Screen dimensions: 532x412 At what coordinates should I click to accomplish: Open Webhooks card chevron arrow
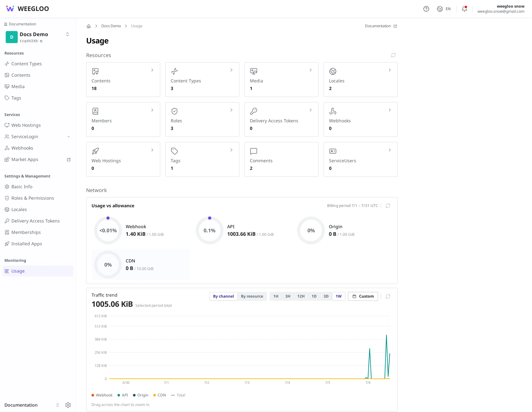[x=390, y=110]
